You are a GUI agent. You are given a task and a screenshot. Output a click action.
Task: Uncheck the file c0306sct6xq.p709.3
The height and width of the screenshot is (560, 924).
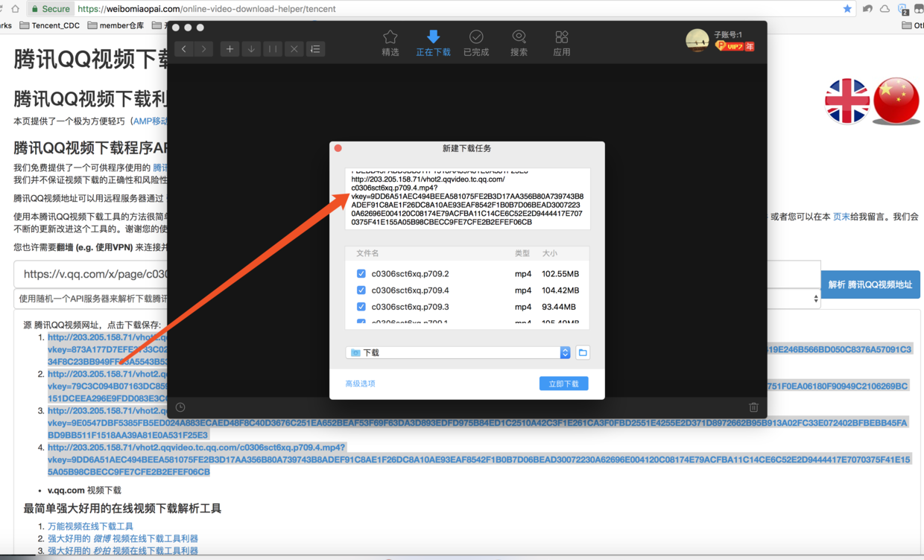coord(361,307)
